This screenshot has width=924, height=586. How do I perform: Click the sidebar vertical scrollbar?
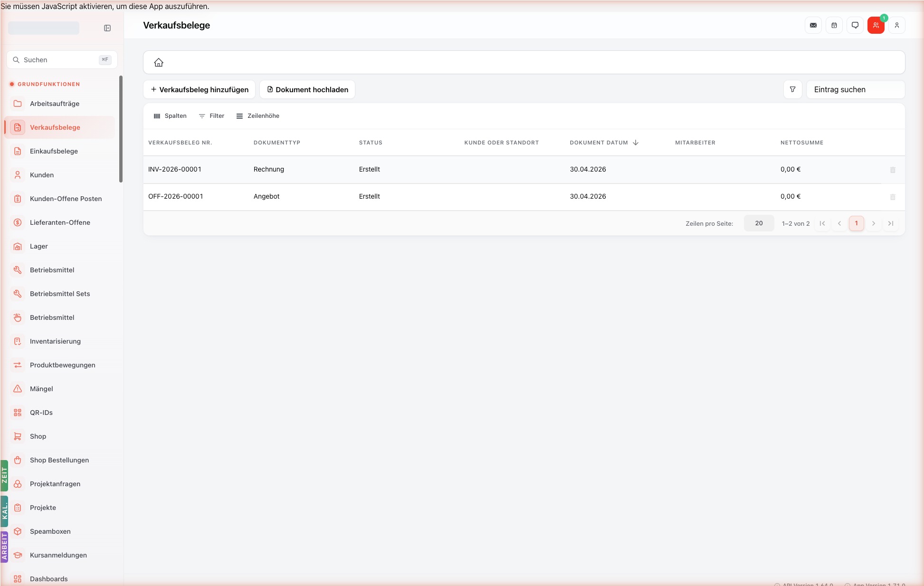(121, 129)
